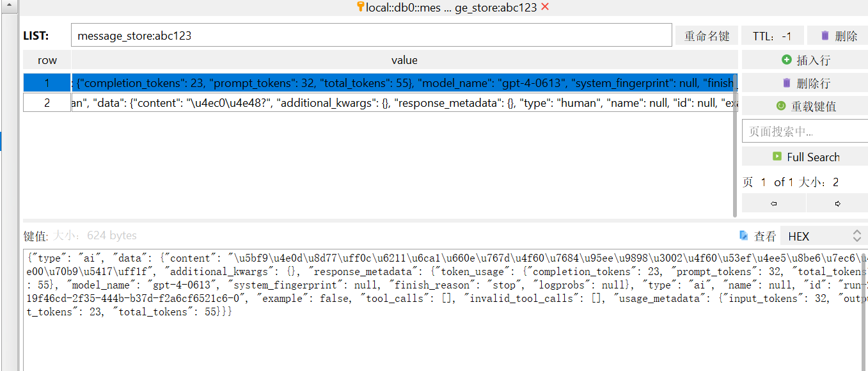Click the value column header
This screenshot has height=371, width=868.
pos(404,60)
